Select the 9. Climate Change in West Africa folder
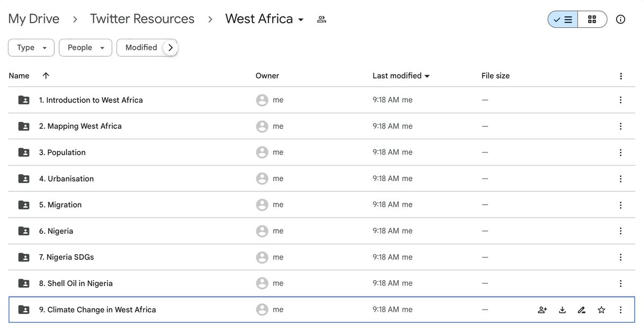644x330 pixels. 321,310
